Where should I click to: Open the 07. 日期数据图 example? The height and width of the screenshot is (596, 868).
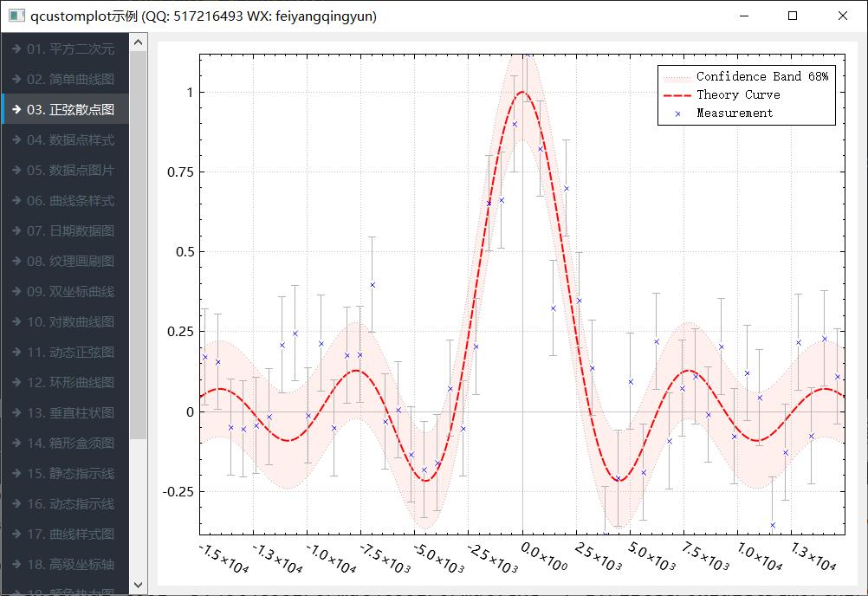(x=69, y=231)
